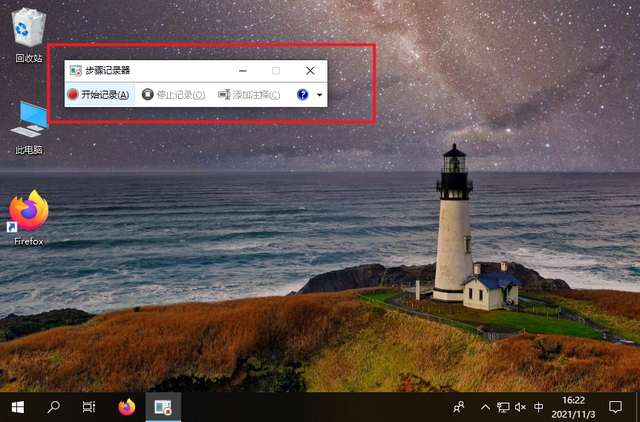Show hidden system tray icons chevron

click(486, 407)
